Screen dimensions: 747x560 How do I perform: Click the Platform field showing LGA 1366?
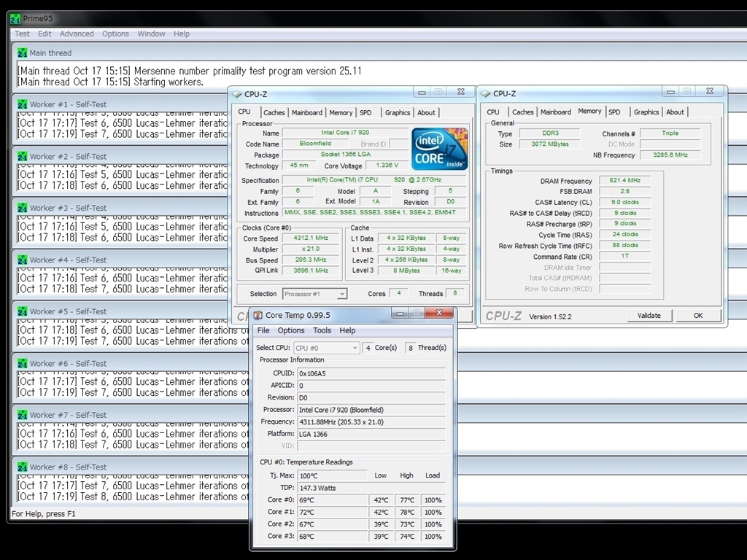(371, 435)
